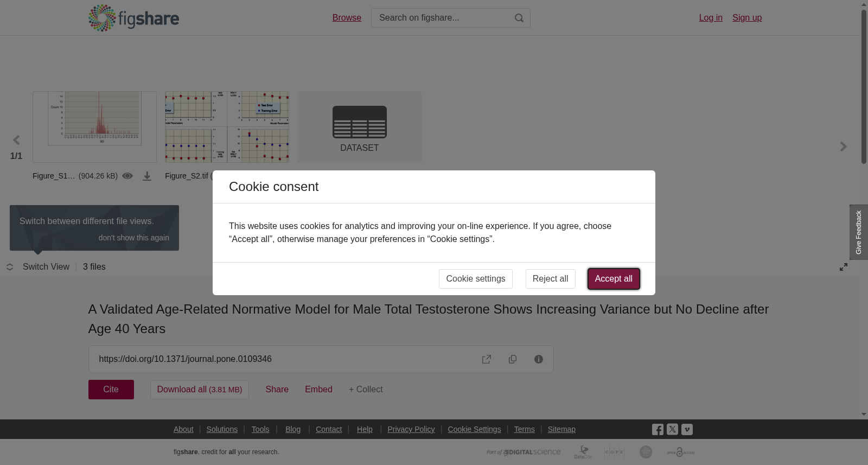Click Download all (3.81 MB) button
Viewport: 868px width, 465px height.
point(200,390)
